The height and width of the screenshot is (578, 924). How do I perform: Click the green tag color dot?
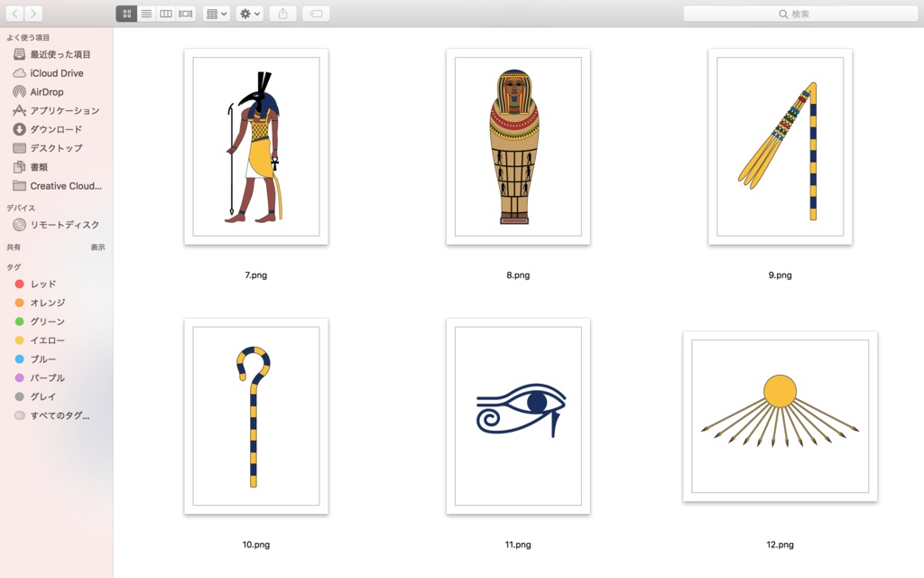20,322
